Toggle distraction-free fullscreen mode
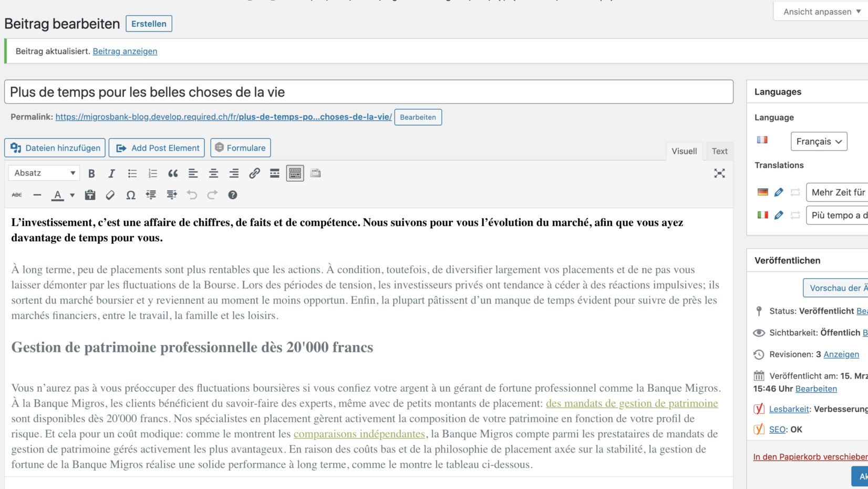Viewport: 868px width, 489px height. click(719, 173)
